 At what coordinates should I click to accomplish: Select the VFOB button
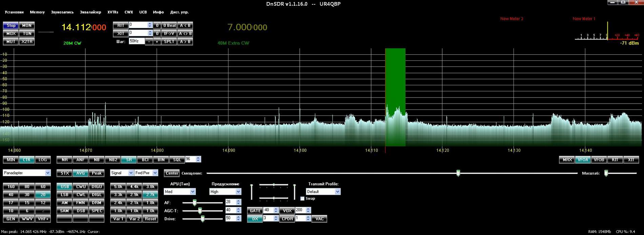599,160
